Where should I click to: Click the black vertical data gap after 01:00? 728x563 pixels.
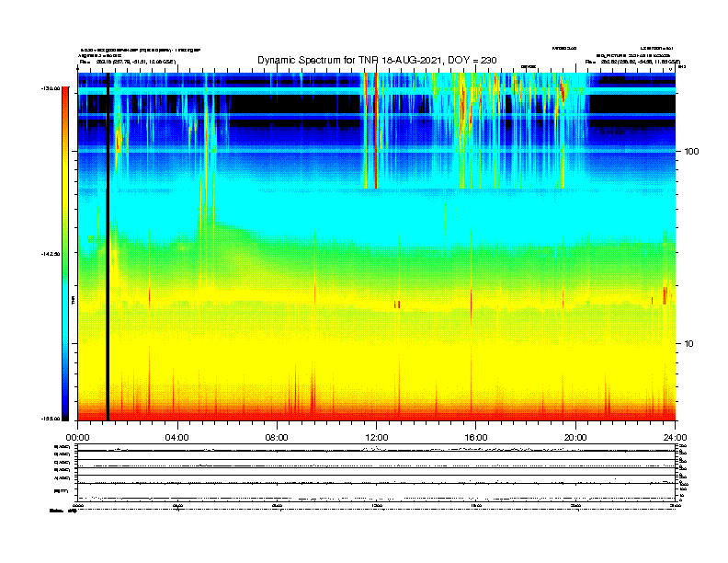(108, 247)
